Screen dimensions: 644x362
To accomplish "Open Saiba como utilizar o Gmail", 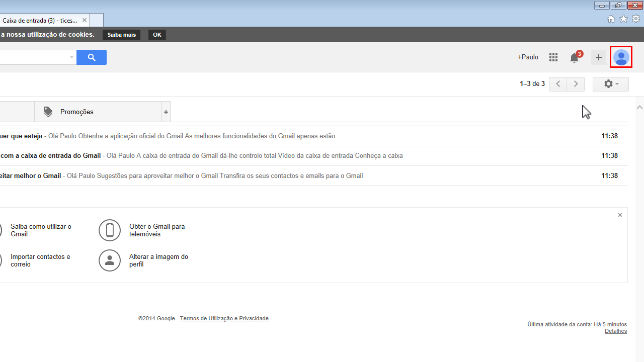I will pyautogui.click(x=41, y=230).
